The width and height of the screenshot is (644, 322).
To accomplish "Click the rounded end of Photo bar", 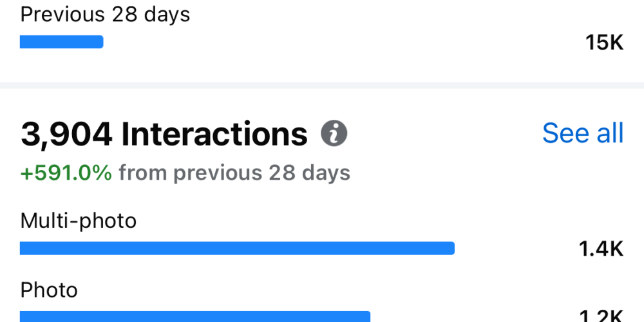I will click(367, 317).
